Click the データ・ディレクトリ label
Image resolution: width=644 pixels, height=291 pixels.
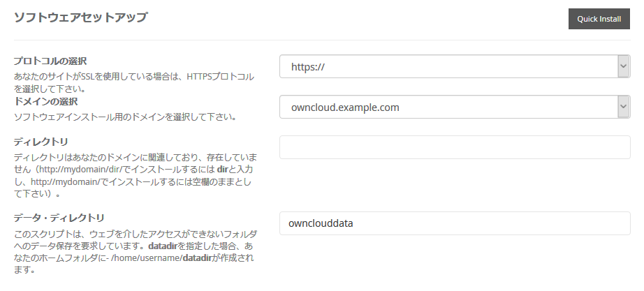59,218
